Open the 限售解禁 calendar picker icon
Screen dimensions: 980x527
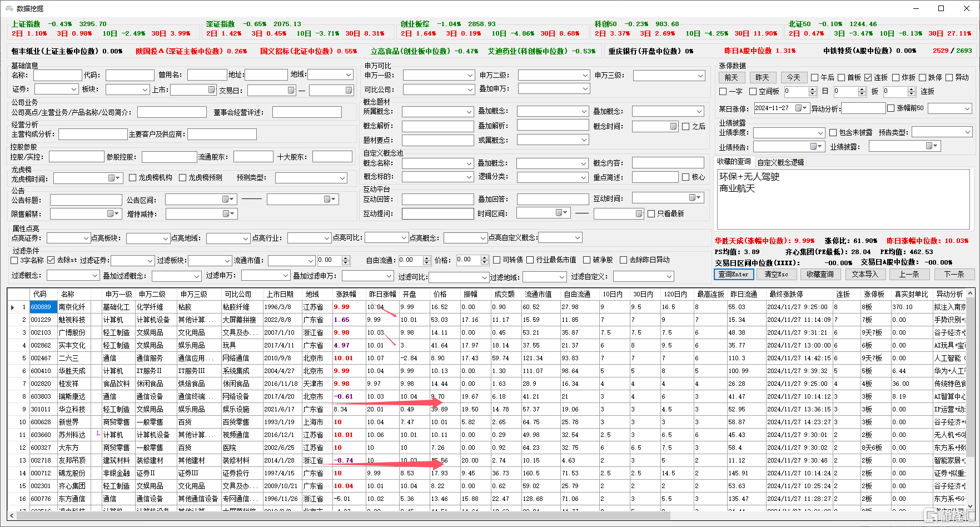coord(112,213)
